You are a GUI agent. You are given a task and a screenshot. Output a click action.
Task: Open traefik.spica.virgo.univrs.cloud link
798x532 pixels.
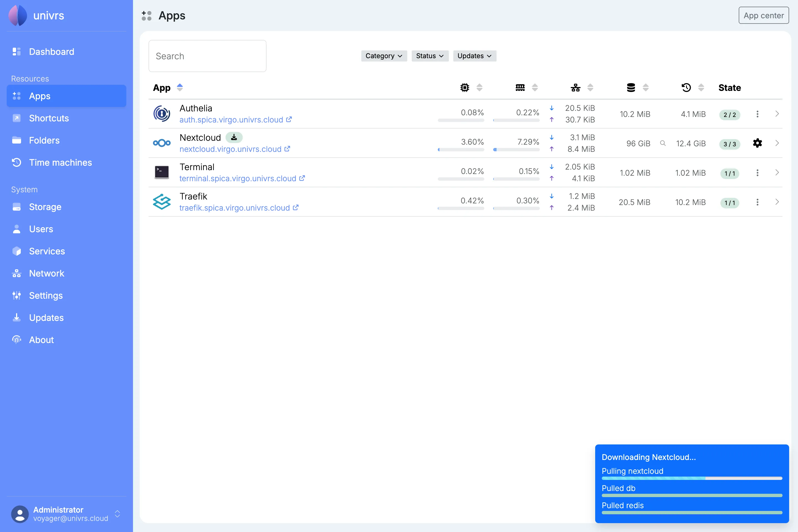(x=239, y=208)
